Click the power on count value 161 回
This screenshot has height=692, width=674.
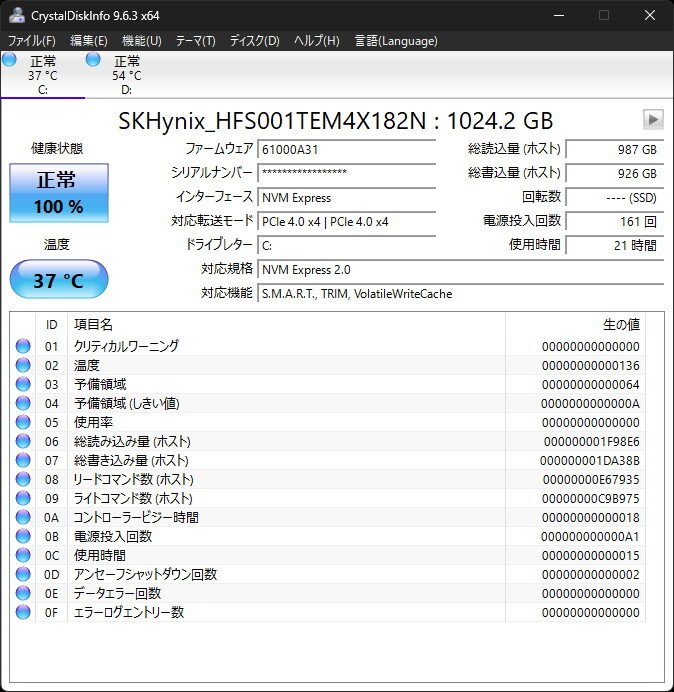pyautogui.click(x=615, y=221)
